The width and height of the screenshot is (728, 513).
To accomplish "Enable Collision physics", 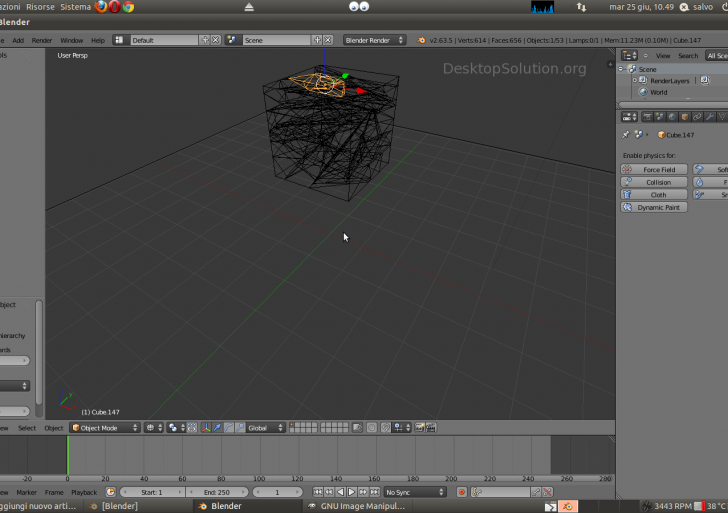I will (x=655, y=183).
